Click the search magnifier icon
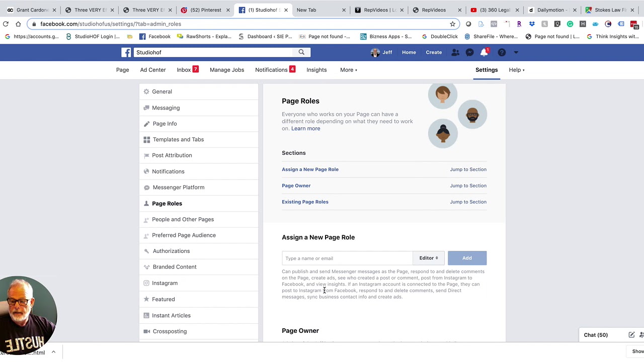Image resolution: width=644 pixels, height=362 pixels. click(x=301, y=52)
